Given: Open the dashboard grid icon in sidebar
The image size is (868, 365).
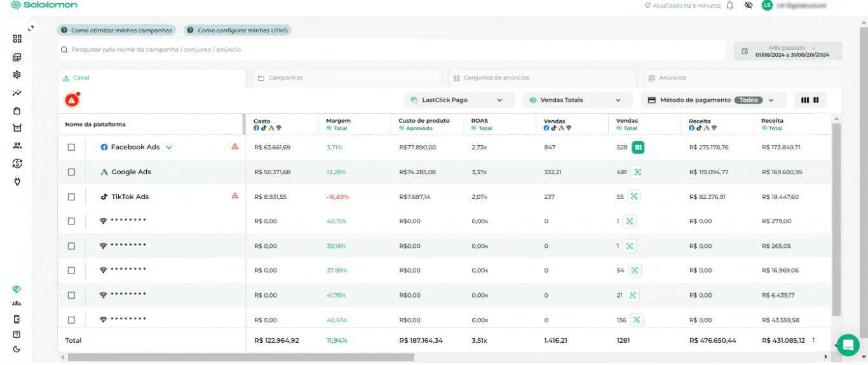Looking at the screenshot, I should pyautogui.click(x=17, y=39).
